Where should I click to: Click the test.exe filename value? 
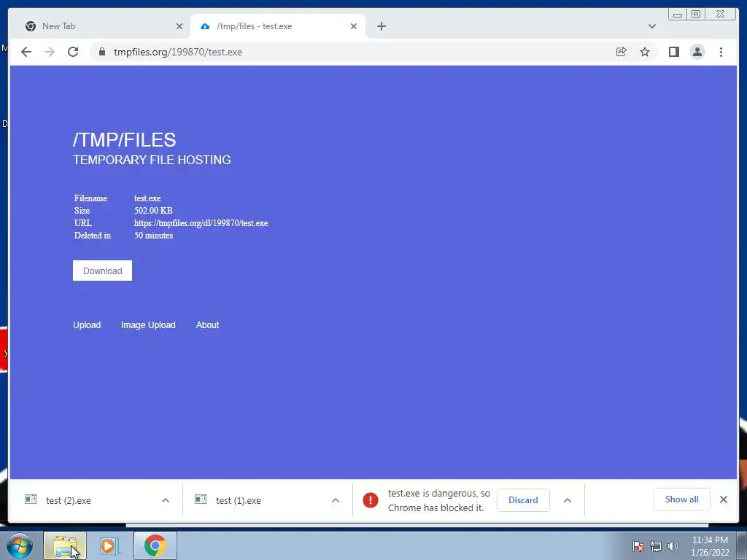147,198
